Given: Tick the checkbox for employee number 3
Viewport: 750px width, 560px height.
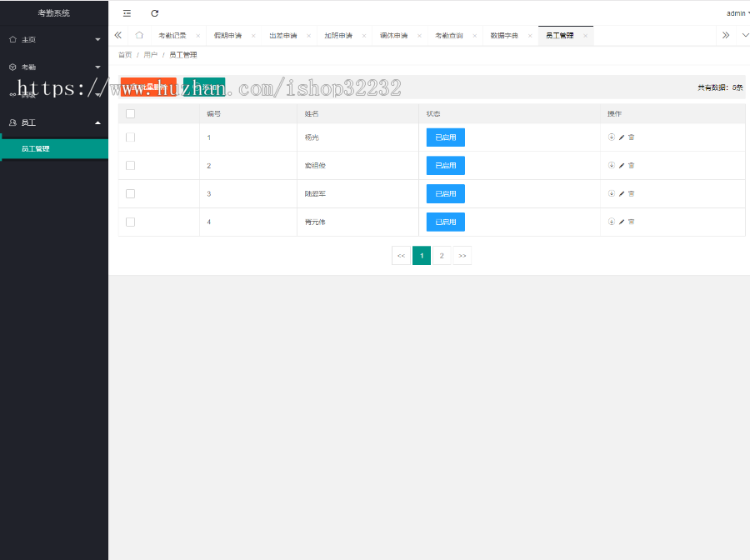Looking at the screenshot, I should pos(130,193).
